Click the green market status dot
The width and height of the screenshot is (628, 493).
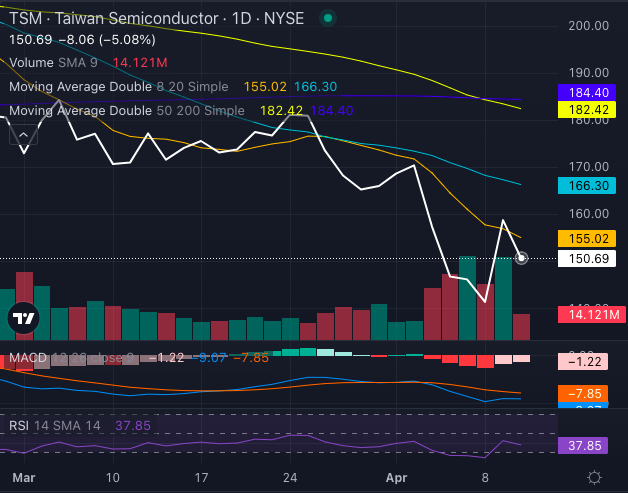click(329, 18)
